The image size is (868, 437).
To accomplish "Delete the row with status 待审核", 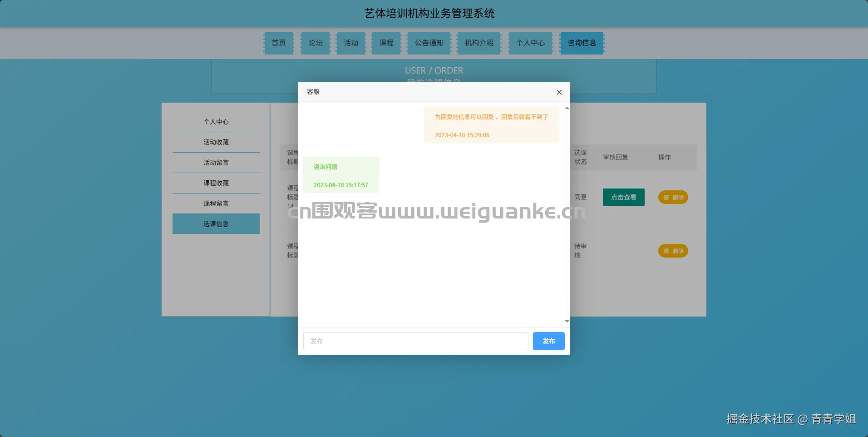I will pos(673,251).
